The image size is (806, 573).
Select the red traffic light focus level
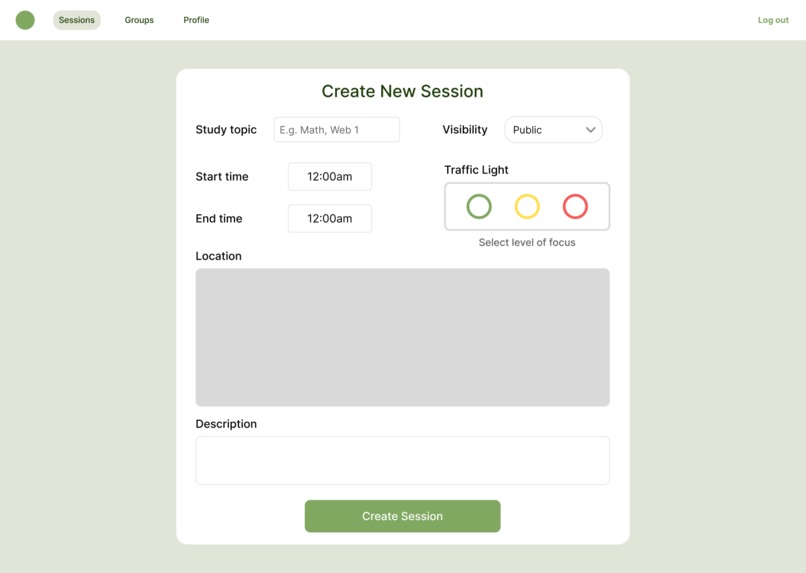click(575, 206)
